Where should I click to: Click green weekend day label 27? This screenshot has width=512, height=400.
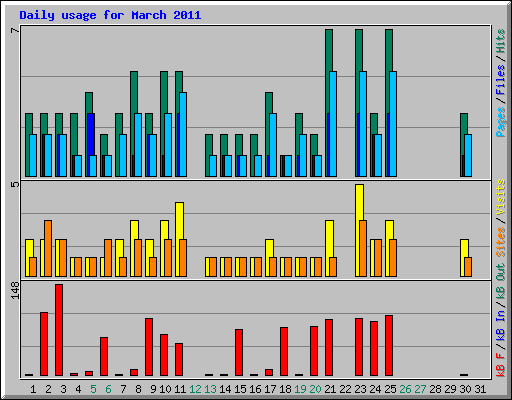click(x=420, y=389)
